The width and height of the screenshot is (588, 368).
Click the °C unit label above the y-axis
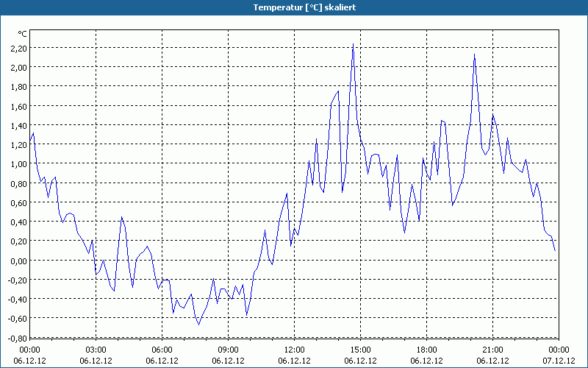(x=23, y=34)
